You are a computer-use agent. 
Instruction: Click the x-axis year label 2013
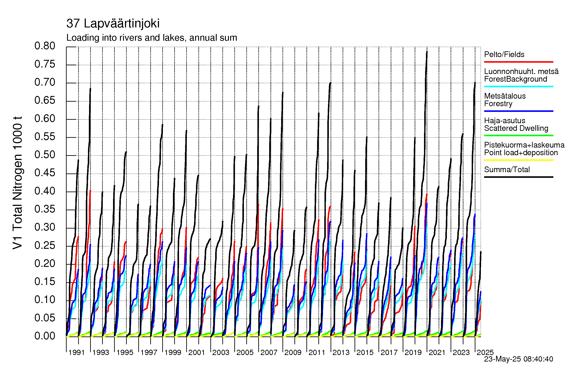click(x=341, y=352)
